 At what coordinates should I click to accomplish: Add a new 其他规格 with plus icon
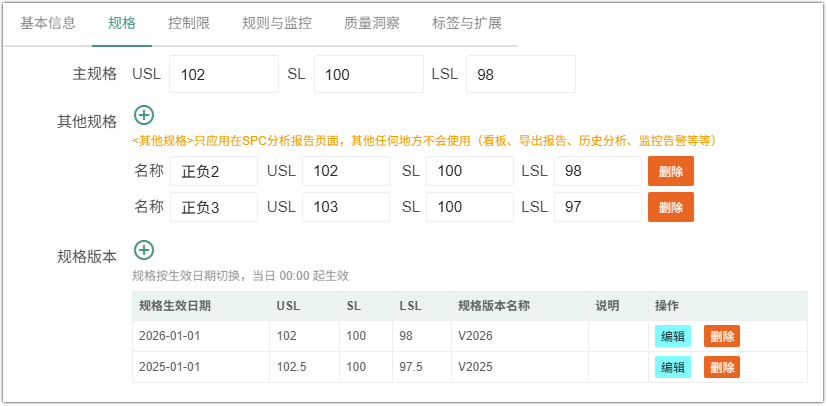pyautogui.click(x=143, y=115)
